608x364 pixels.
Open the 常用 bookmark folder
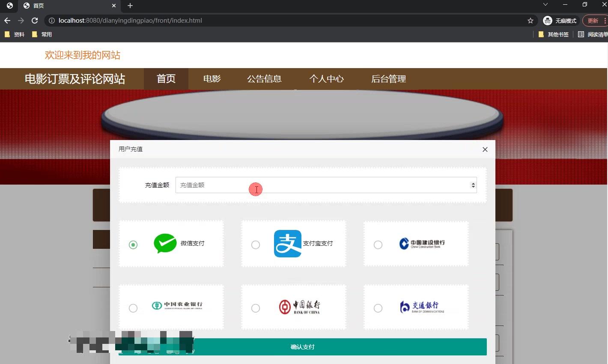[x=42, y=34]
